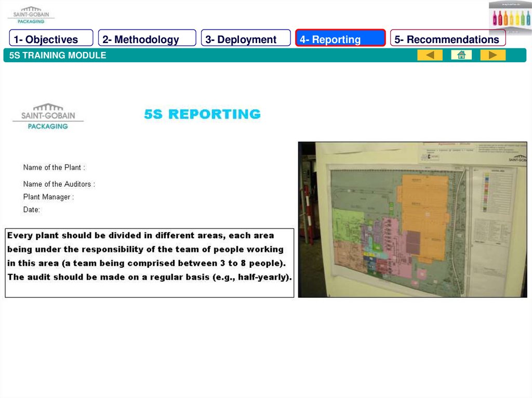
Task: Click the 5S TRAINING MODULE title label
Action: 58,56
